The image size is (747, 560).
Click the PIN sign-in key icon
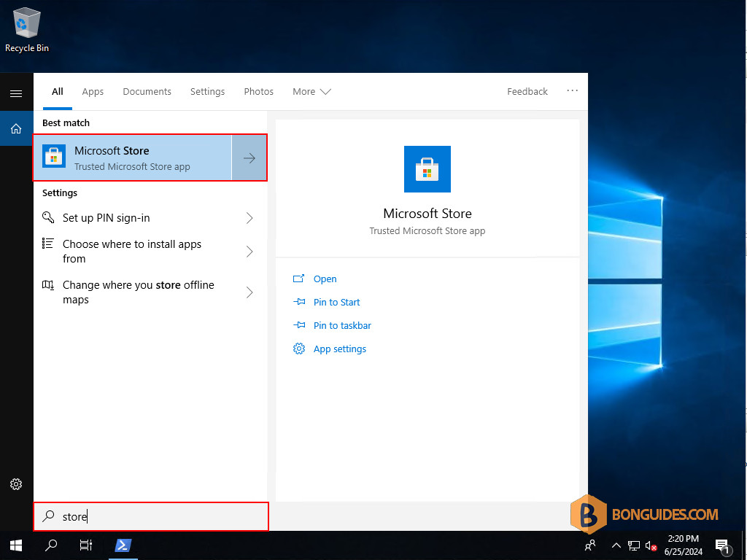(x=48, y=217)
